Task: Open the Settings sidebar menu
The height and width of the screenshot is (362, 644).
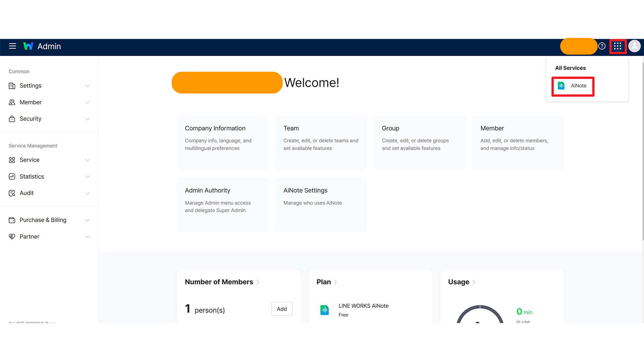Action: pos(49,86)
